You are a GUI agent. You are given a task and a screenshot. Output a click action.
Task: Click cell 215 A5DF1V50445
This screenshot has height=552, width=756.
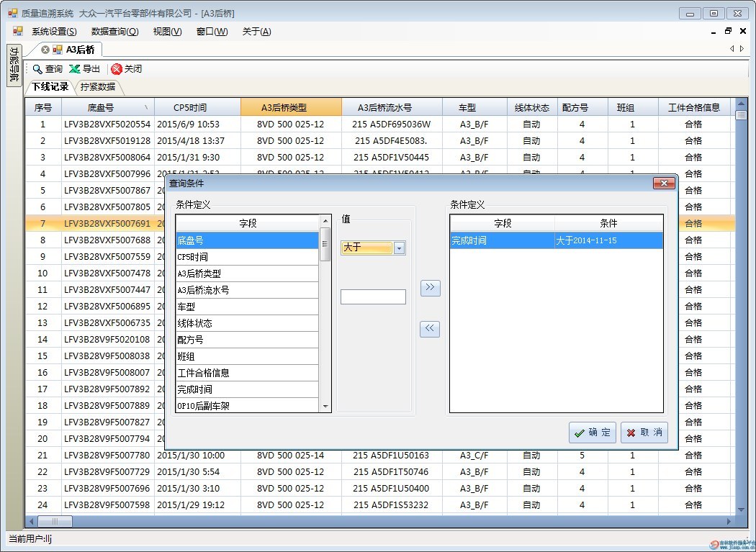(x=391, y=157)
